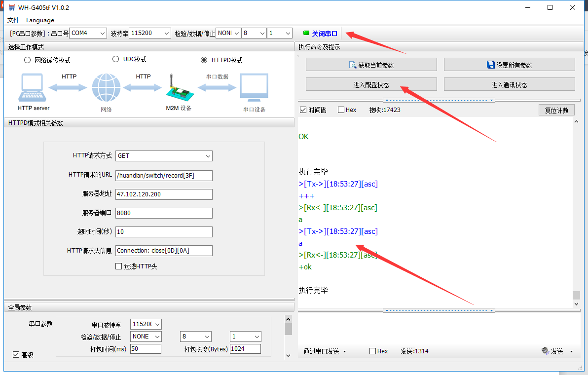Open the Language menu
This screenshot has width=588, height=375.
[40, 20]
